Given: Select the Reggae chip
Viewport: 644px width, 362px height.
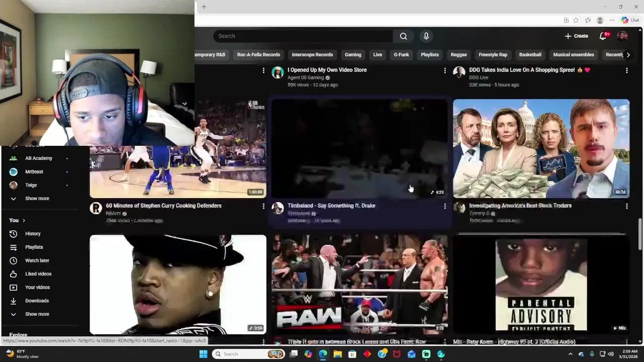Looking at the screenshot, I should click(x=458, y=55).
